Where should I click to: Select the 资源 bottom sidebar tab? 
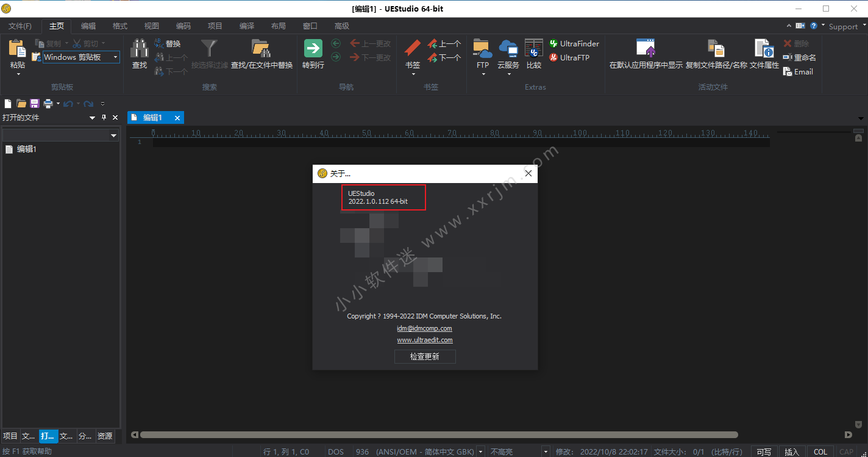coord(105,436)
